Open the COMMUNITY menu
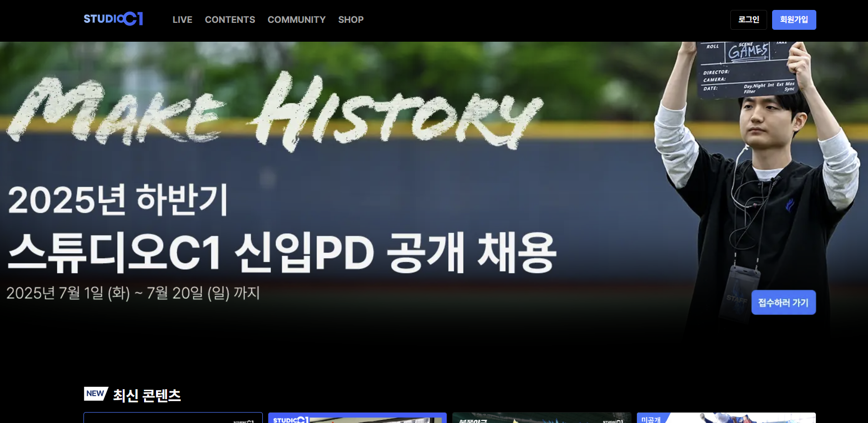The width and height of the screenshot is (868, 423). tap(297, 20)
